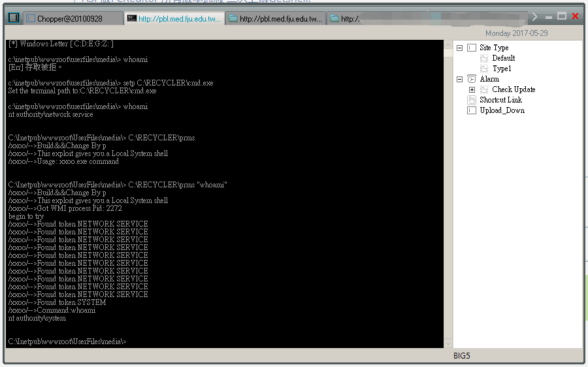The height and width of the screenshot is (367, 588).
Task: Click the Type1 item icon
Action: (x=484, y=69)
